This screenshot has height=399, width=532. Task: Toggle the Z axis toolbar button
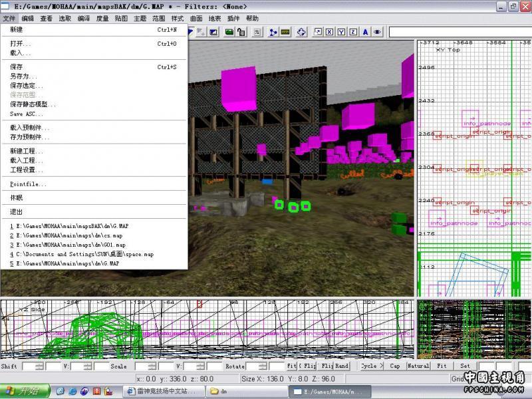353,32
